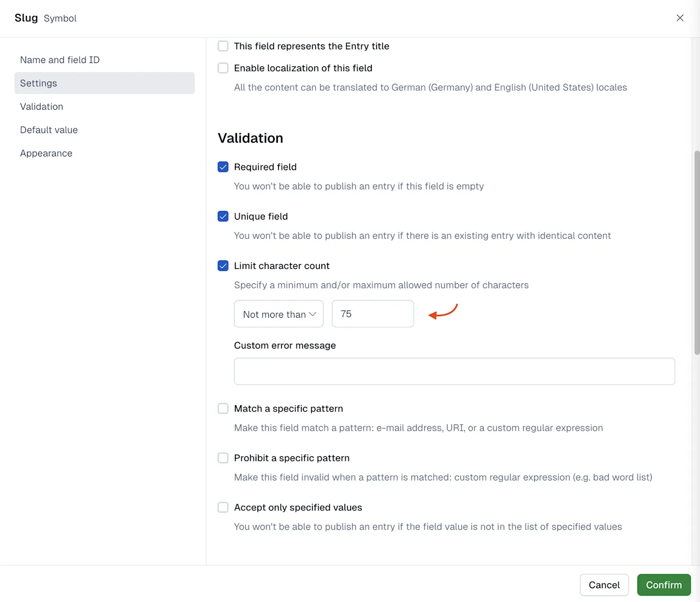Check Accept only specified values
Viewport: 700px width, 602px height.
pos(223,508)
